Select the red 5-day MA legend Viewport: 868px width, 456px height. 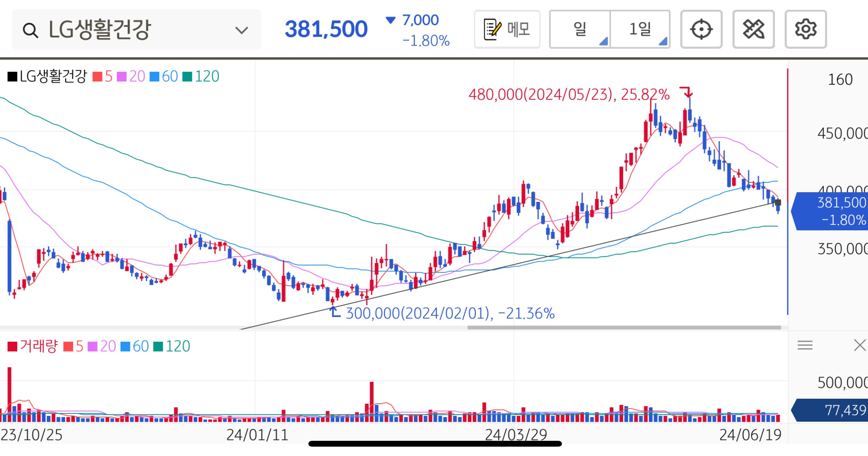pos(102,76)
